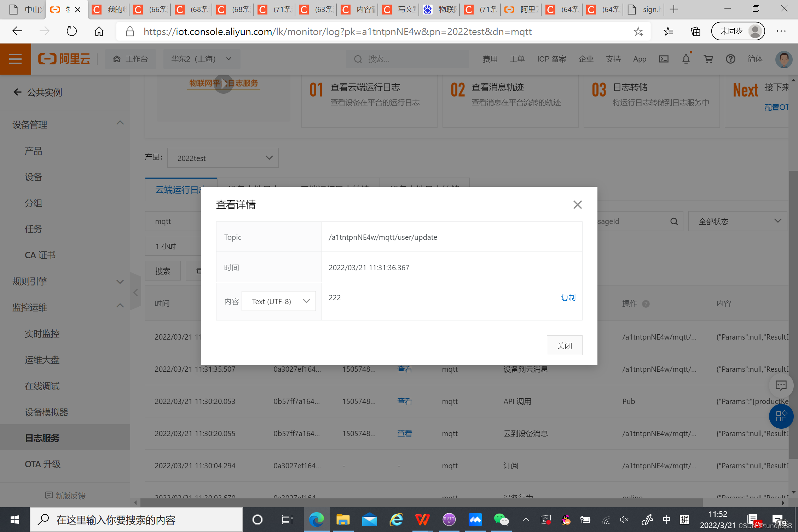The height and width of the screenshot is (532, 798).
Task: Click the help question mark icon
Action: click(x=730, y=59)
